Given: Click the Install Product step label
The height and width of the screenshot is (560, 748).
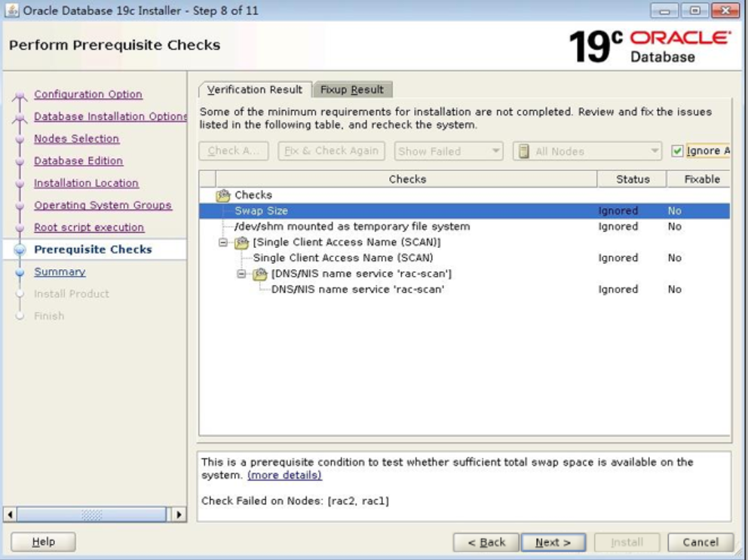Looking at the screenshot, I should click(72, 294).
